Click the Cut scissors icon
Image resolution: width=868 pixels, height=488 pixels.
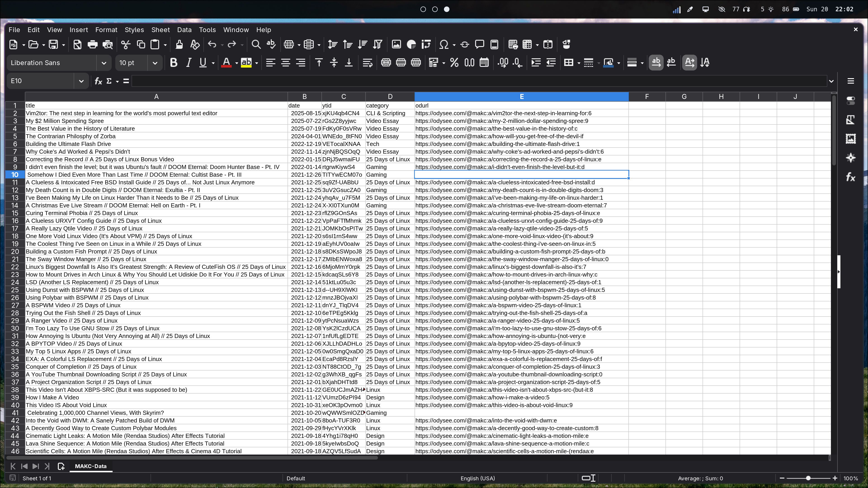tap(126, 45)
